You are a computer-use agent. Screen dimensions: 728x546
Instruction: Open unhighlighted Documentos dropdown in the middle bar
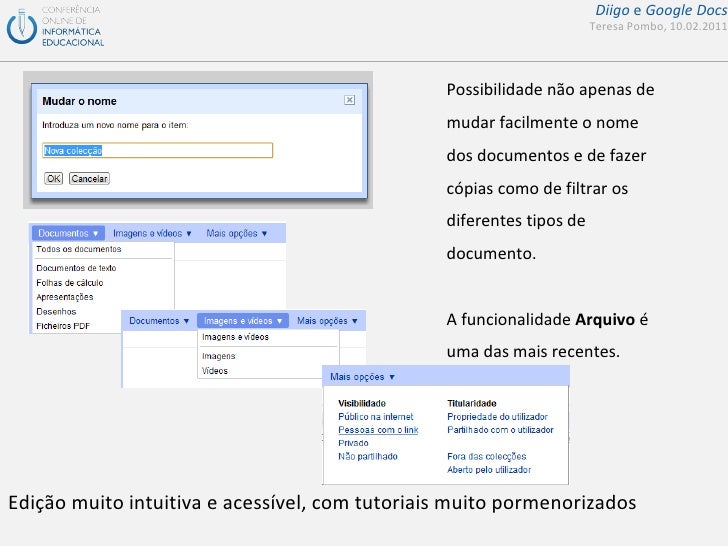159,321
